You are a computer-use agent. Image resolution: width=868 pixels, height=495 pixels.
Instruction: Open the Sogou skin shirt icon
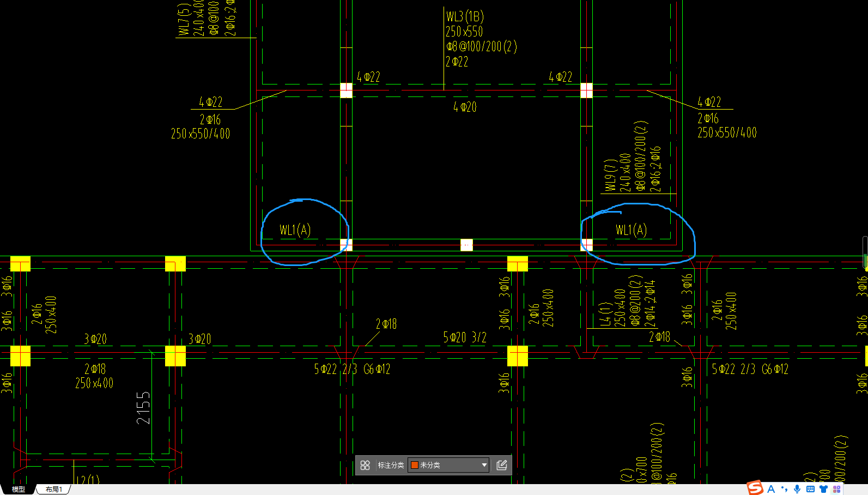click(824, 489)
